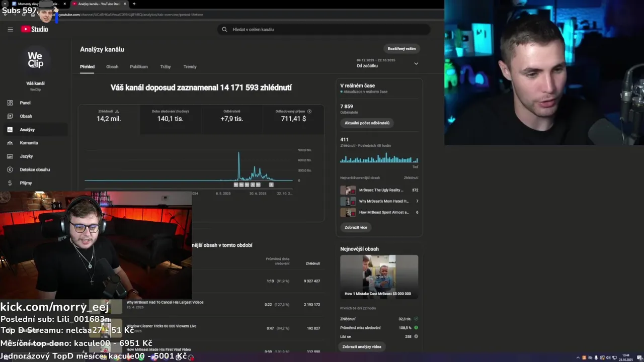Click the Zobrazit více button
This screenshot has width=644, height=362.
click(356, 227)
